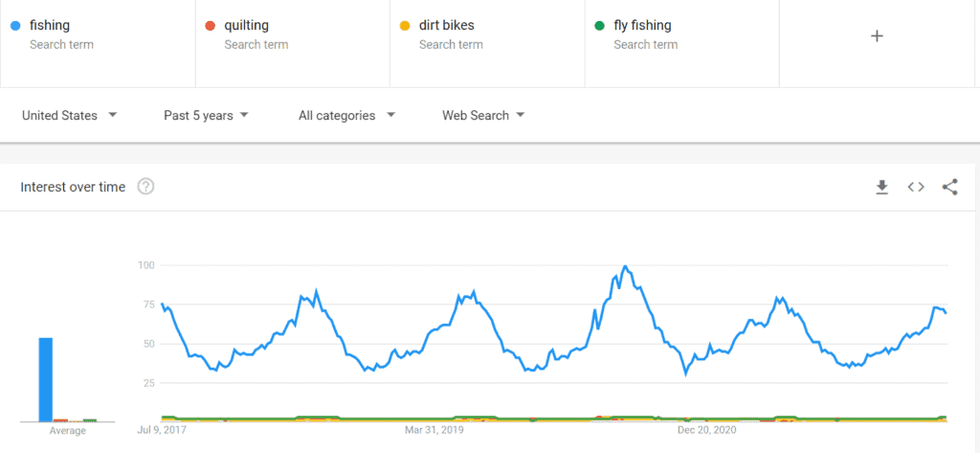Click the green dot beside fly fishing
This screenshot has width=980, height=453.
click(599, 26)
